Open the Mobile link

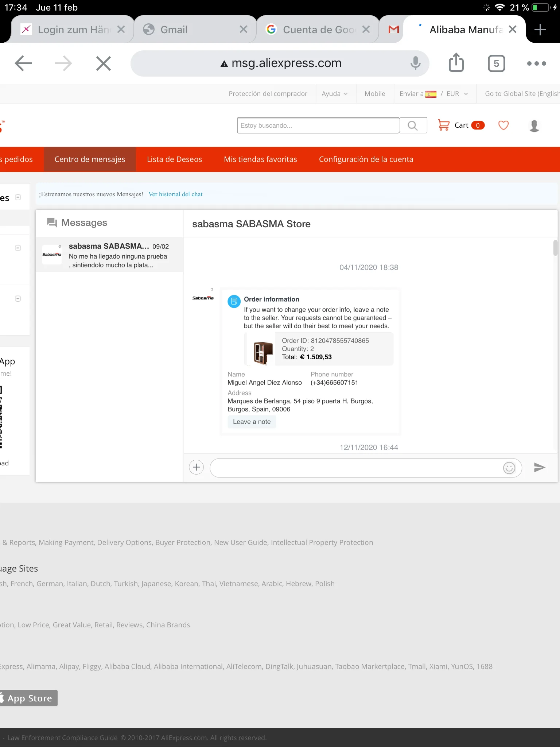pyautogui.click(x=375, y=94)
